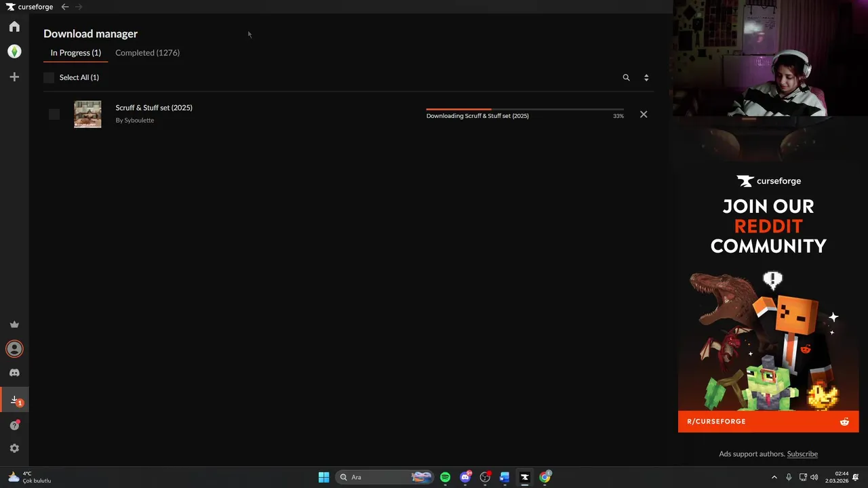Click the Downloading Scruff & Stuff status text

click(477, 116)
